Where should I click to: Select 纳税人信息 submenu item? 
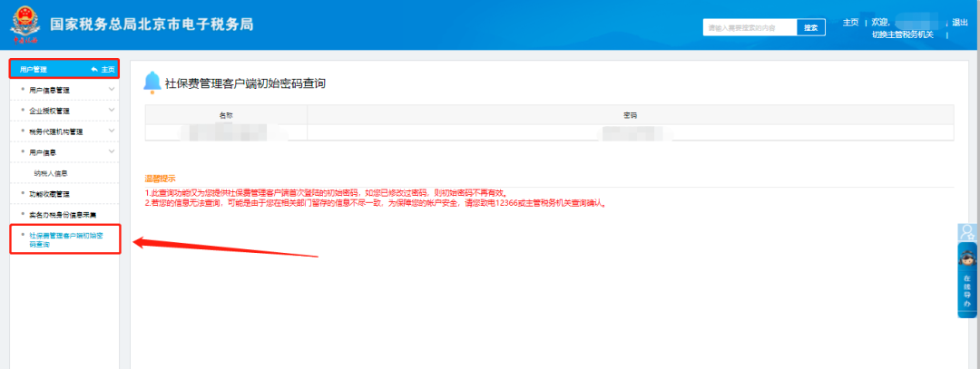(x=52, y=172)
